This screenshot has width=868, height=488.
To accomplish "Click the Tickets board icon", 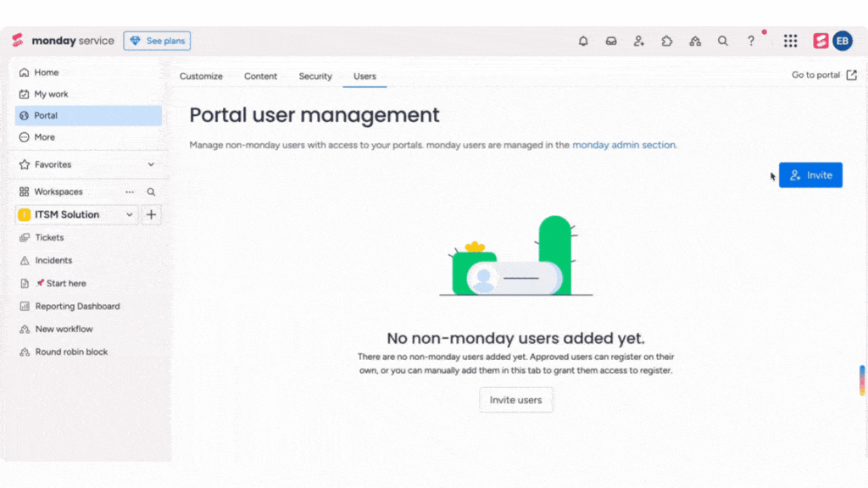I will (25, 237).
